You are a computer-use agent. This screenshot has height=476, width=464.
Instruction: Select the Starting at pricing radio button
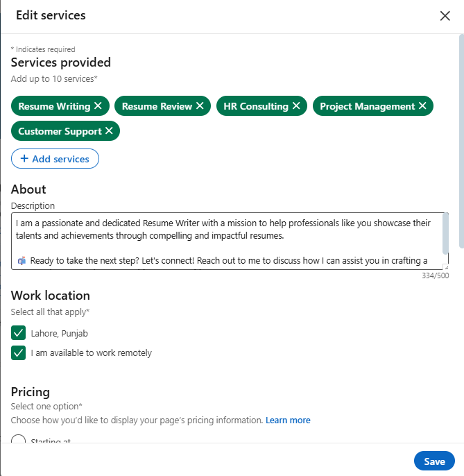click(x=18, y=439)
